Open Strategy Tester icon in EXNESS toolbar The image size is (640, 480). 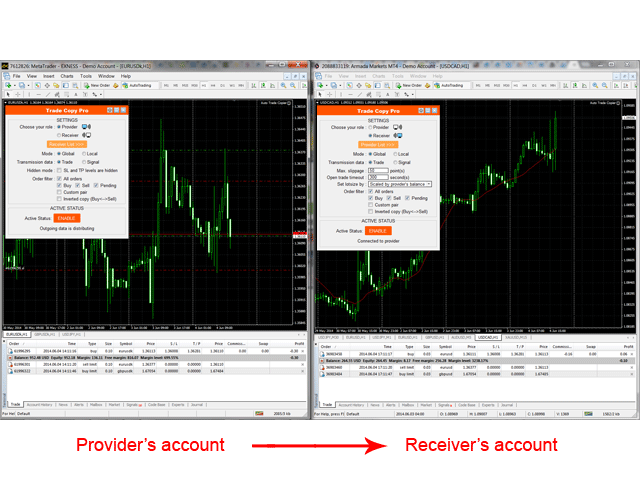75,85
